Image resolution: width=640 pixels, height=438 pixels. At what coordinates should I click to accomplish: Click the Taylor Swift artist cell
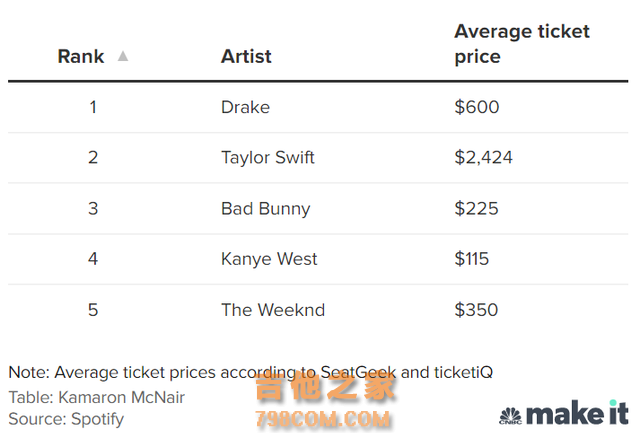(x=268, y=158)
